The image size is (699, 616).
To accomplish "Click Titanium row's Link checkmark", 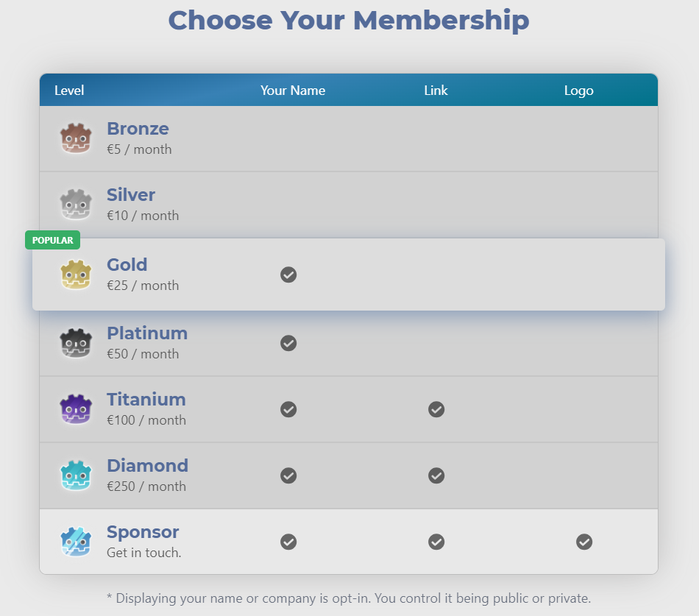I will 436,409.
